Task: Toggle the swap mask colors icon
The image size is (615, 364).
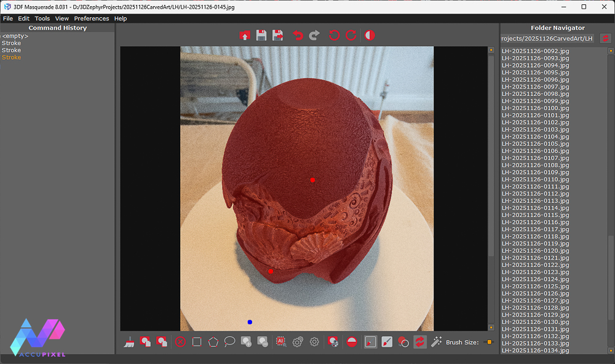Action: [x=420, y=342]
